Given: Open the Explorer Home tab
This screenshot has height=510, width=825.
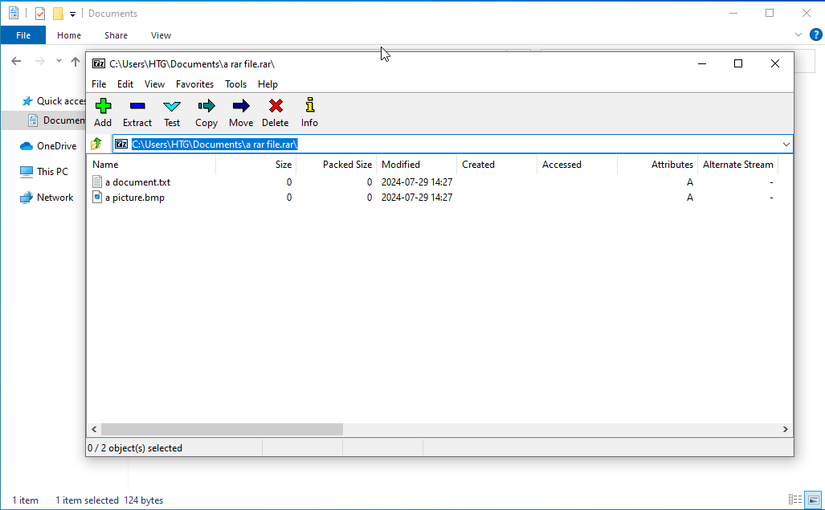Looking at the screenshot, I should [69, 35].
